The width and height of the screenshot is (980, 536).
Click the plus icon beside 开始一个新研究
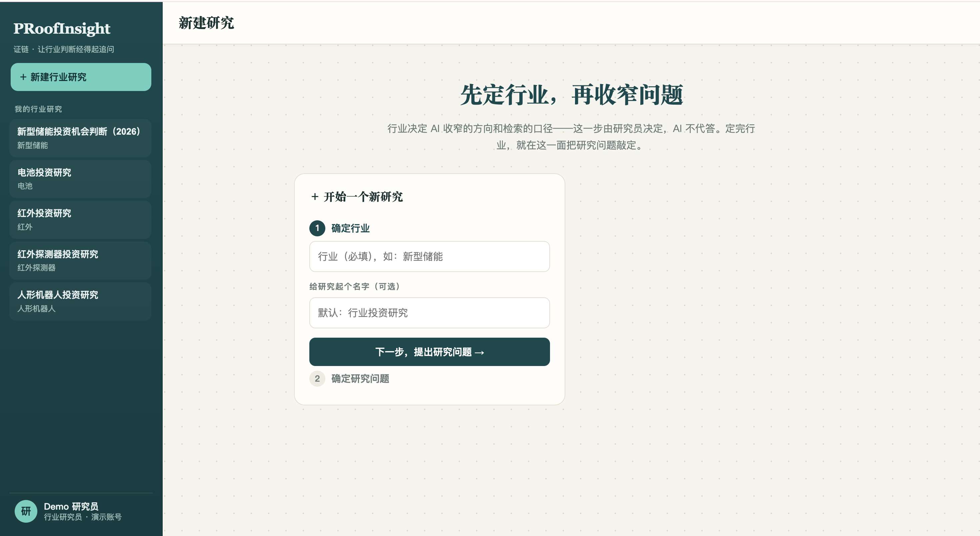pos(315,197)
